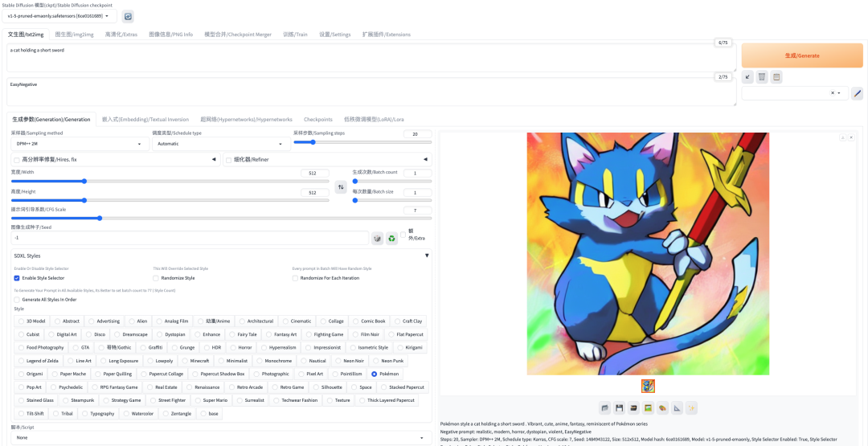This screenshot has height=446, width=868.
Task: Open the Schedule type dropdown
Action: (x=222, y=144)
